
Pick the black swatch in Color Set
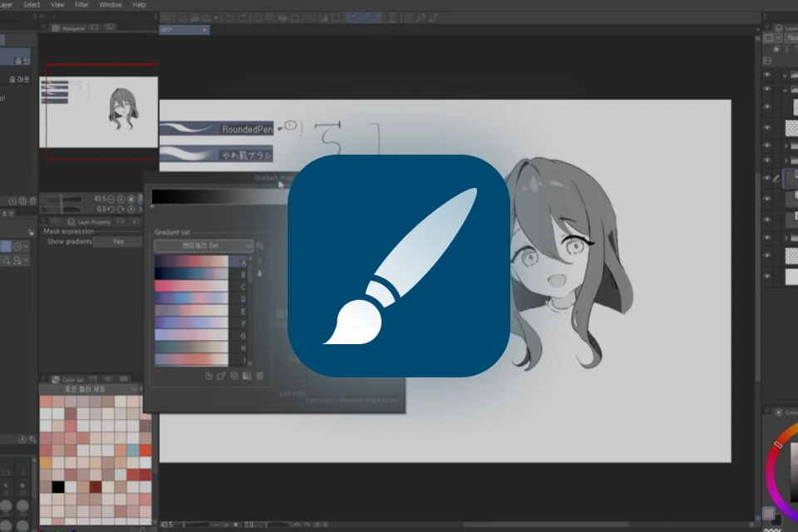point(58,486)
